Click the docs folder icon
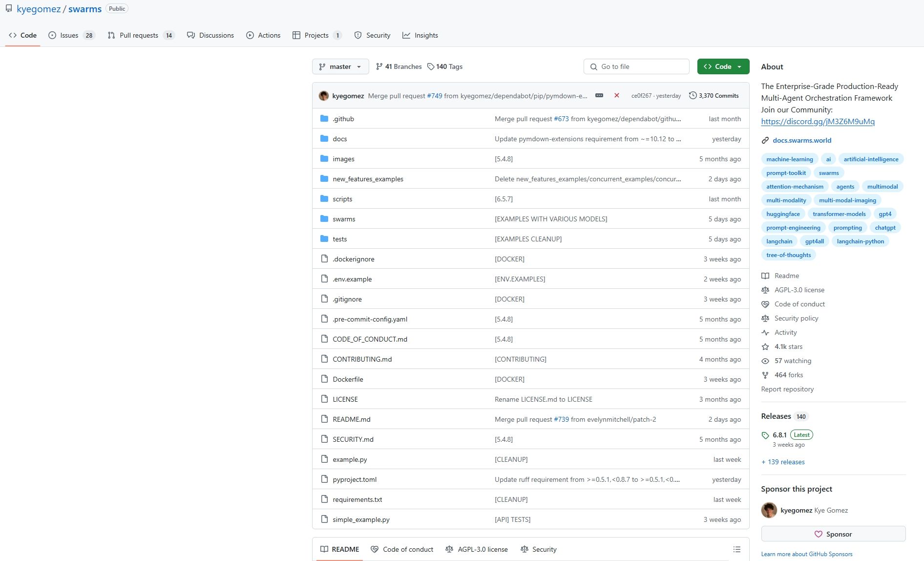The image size is (924, 561). click(324, 139)
